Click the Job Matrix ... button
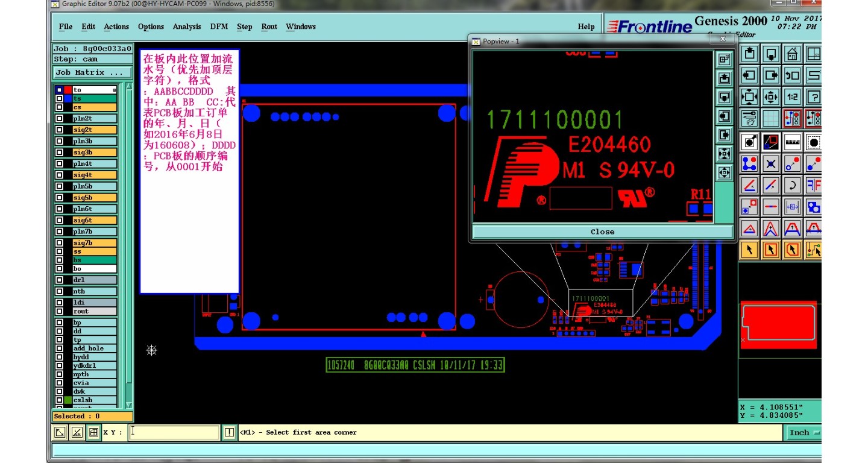868x463 pixels. pyautogui.click(x=93, y=72)
